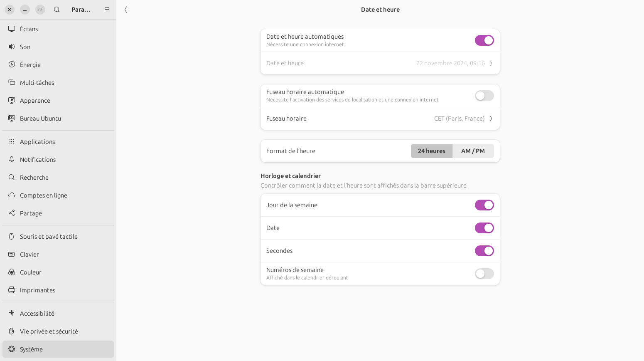
Task: Click the Comptes en ligne cloud icon
Action: coord(12,195)
